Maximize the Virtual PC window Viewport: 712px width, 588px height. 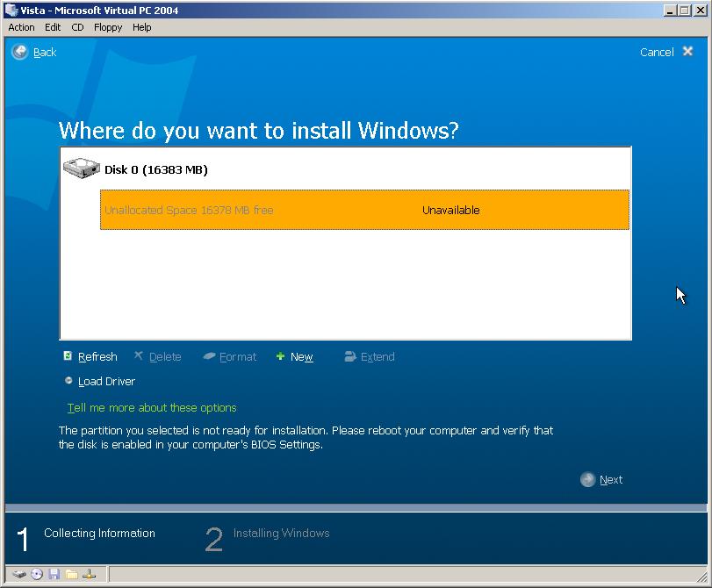pyautogui.click(x=684, y=10)
